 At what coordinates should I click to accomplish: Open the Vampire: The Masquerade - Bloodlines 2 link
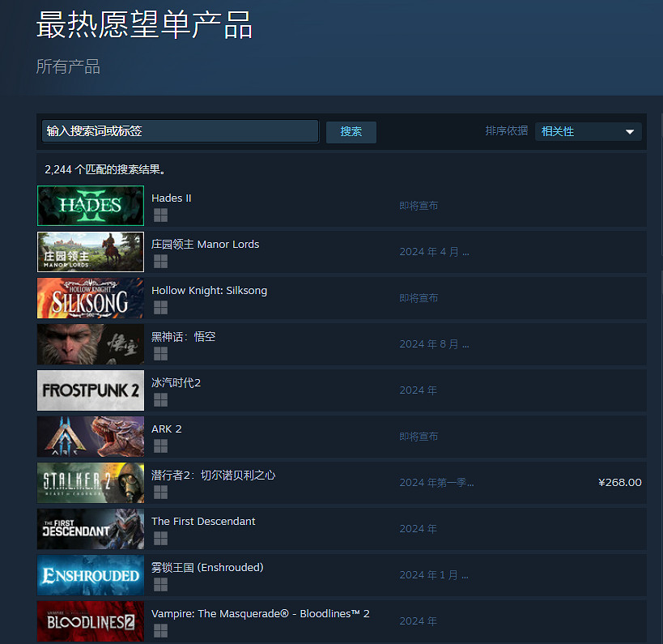coord(260,613)
